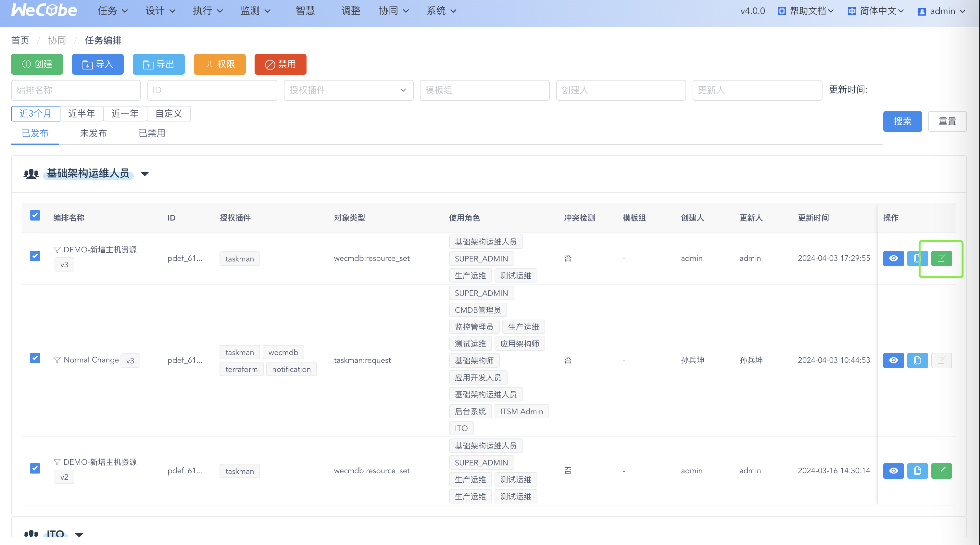Uncheck the DEMO-新增主机资源 v3 row checkbox
Screen dimensions: 980x545
pos(35,256)
